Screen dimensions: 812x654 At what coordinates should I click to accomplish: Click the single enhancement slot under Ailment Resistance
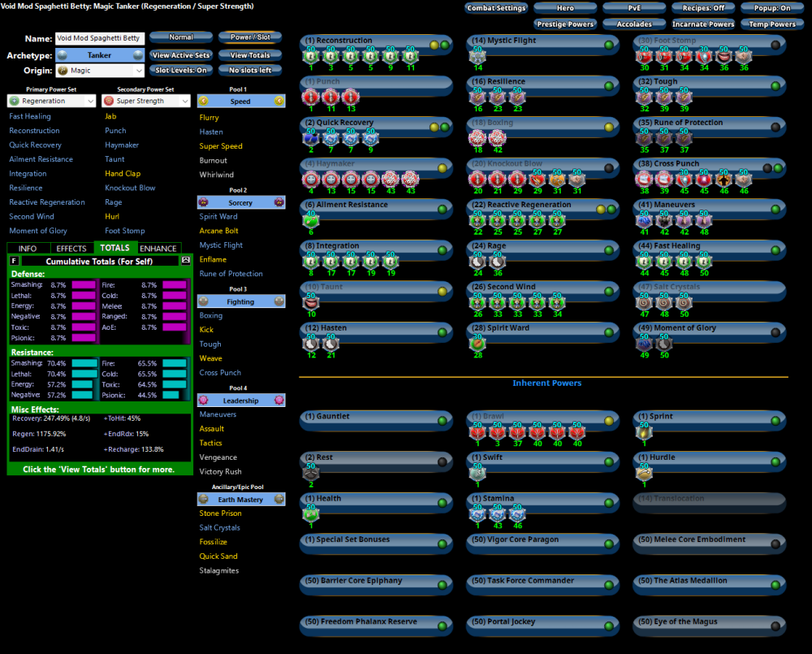[310, 221]
